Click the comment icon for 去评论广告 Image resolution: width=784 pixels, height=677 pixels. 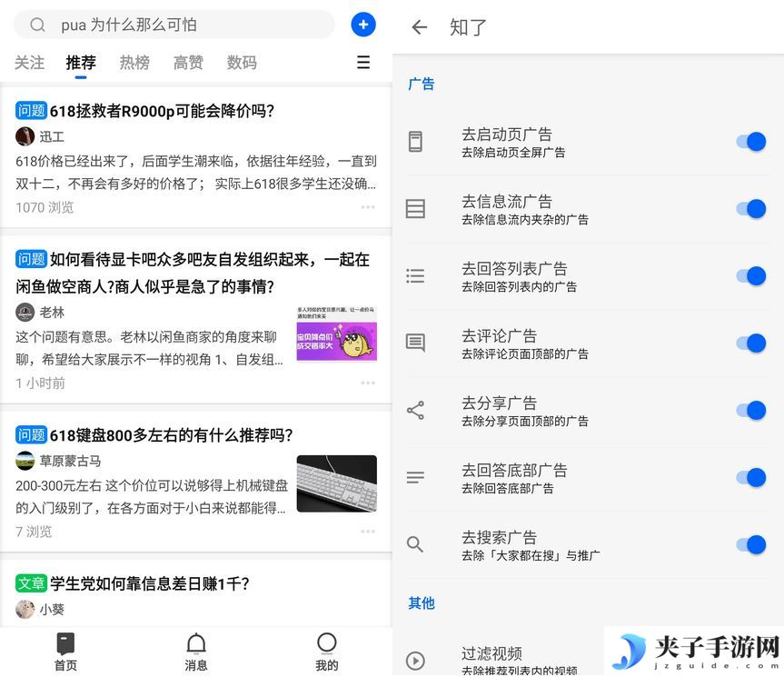[415, 343]
